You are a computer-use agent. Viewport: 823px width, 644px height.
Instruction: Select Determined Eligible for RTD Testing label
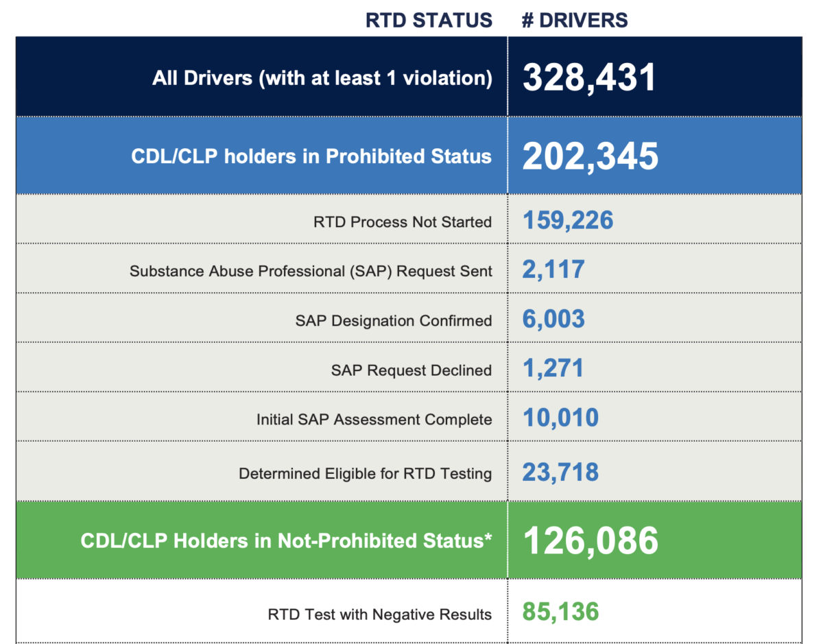[365, 473]
